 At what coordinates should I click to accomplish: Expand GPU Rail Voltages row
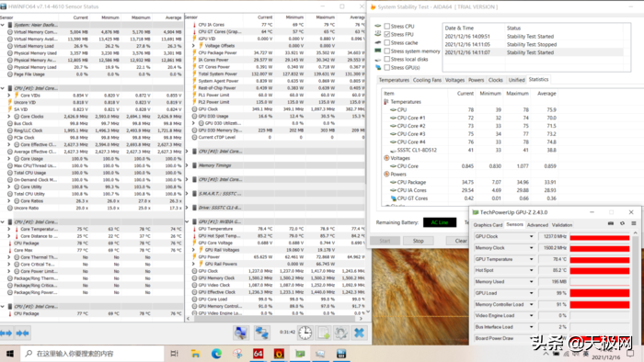click(x=193, y=250)
